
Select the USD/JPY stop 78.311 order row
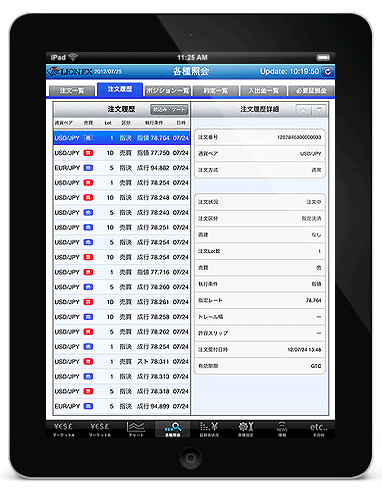click(x=122, y=362)
